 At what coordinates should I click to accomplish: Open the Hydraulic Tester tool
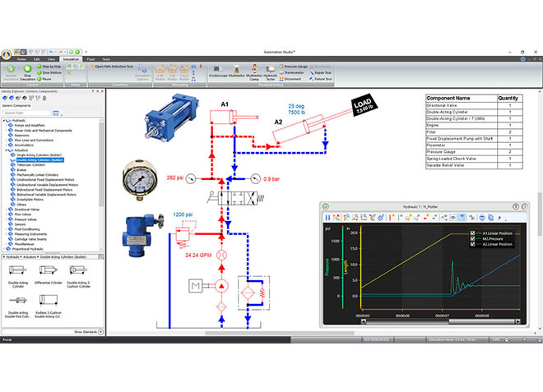click(x=270, y=73)
